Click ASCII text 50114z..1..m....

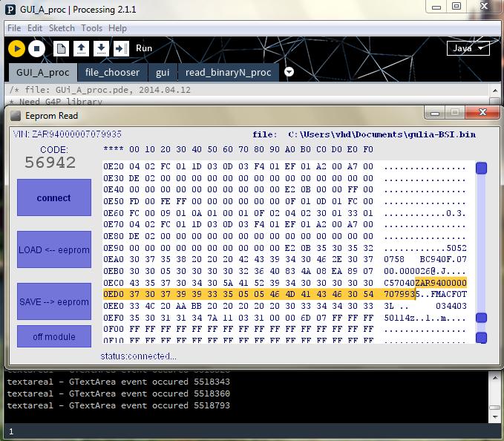[425, 318]
